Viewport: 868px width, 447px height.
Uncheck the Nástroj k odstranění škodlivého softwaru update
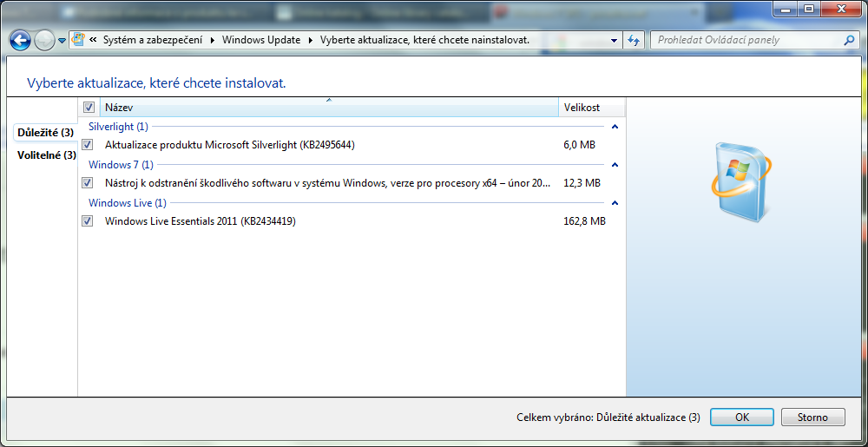[x=87, y=182]
